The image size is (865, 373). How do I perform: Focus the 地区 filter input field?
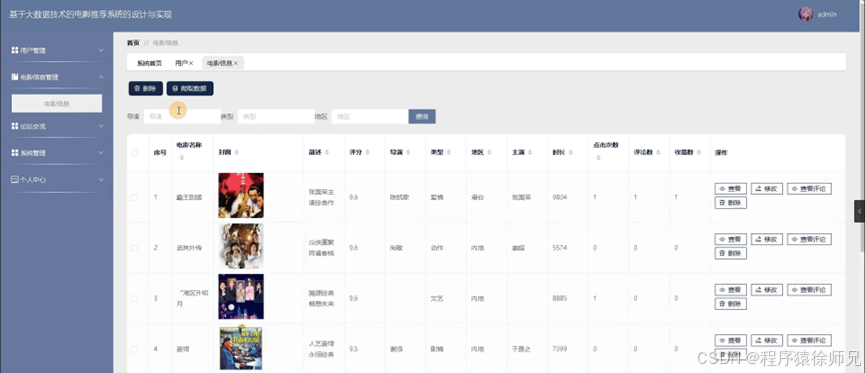(370, 116)
